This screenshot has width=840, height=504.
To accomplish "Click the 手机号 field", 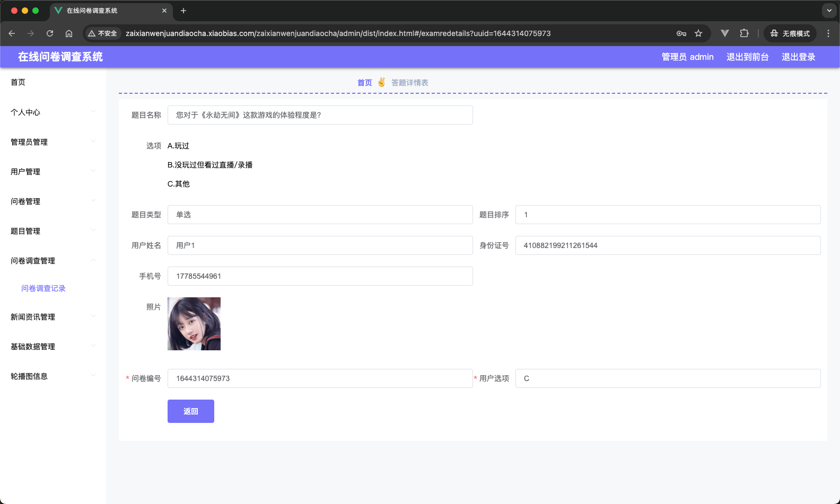I will tap(320, 276).
